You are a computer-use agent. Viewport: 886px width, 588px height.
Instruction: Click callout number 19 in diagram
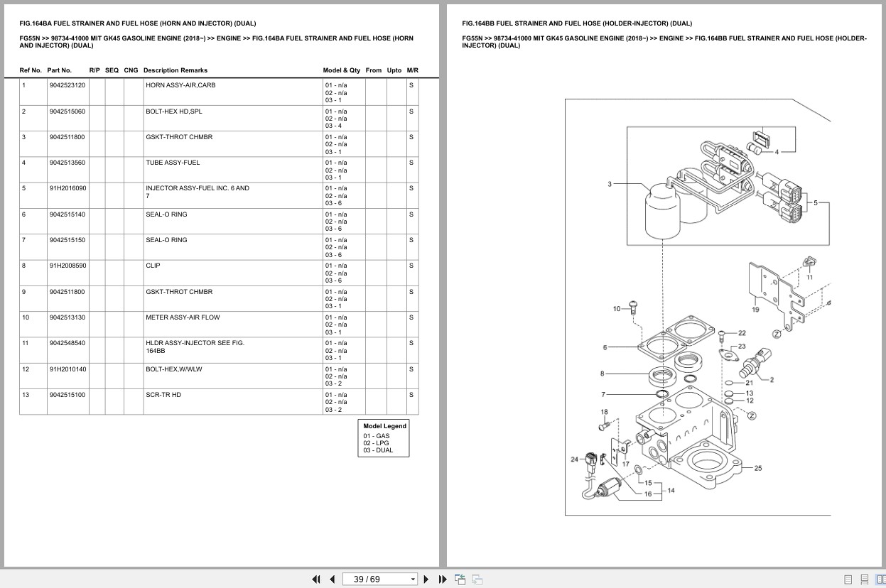click(x=755, y=310)
